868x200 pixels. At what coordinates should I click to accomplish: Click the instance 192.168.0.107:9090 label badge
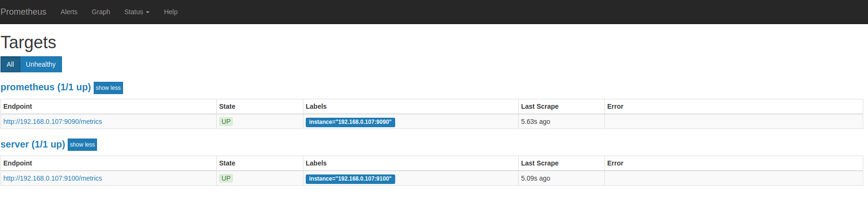coord(350,122)
